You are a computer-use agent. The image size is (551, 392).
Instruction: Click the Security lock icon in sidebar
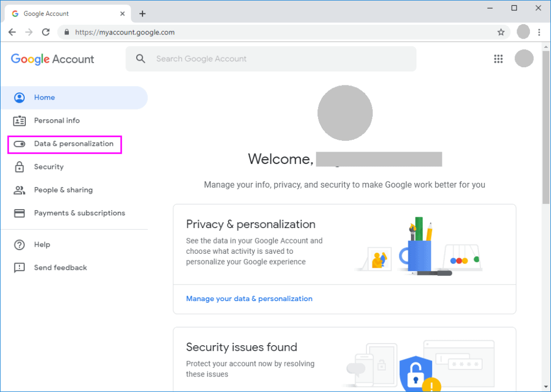coord(19,167)
